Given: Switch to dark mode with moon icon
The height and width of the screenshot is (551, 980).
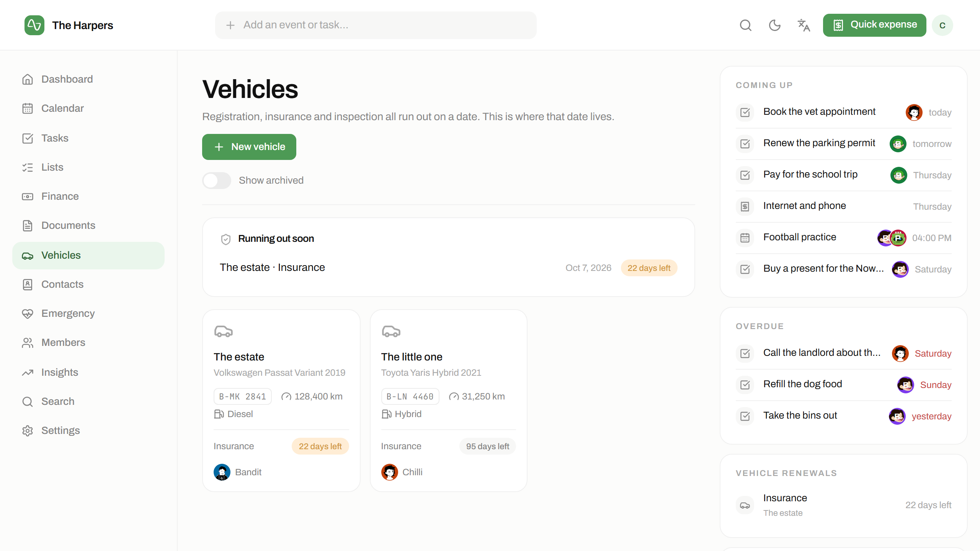Looking at the screenshot, I should coord(774,25).
